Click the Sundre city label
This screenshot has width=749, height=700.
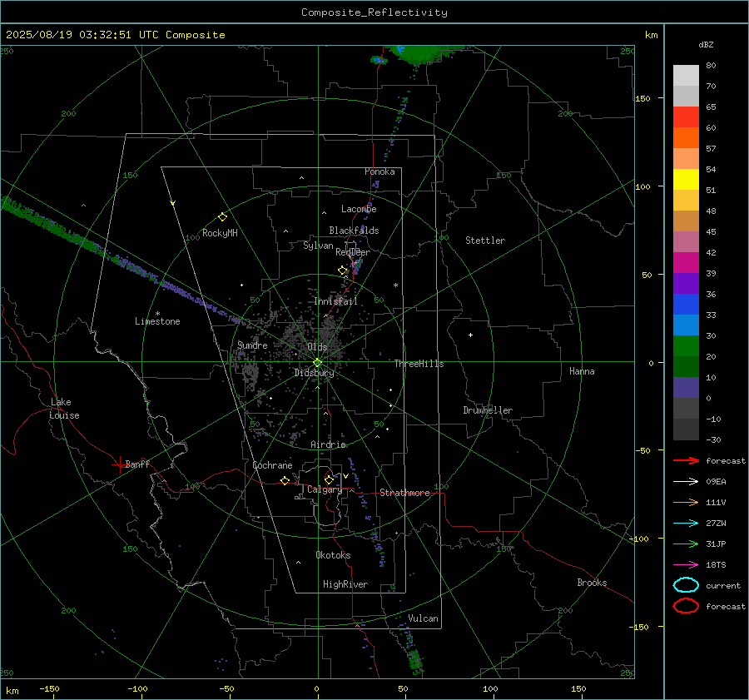[252, 345]
